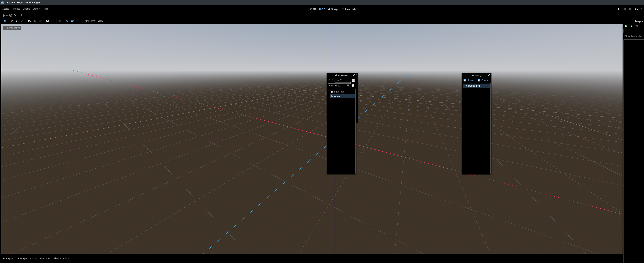This screenshot has height=263, width=644.
Task: Open the sun environment settings icon
Action: click(67, 21)
